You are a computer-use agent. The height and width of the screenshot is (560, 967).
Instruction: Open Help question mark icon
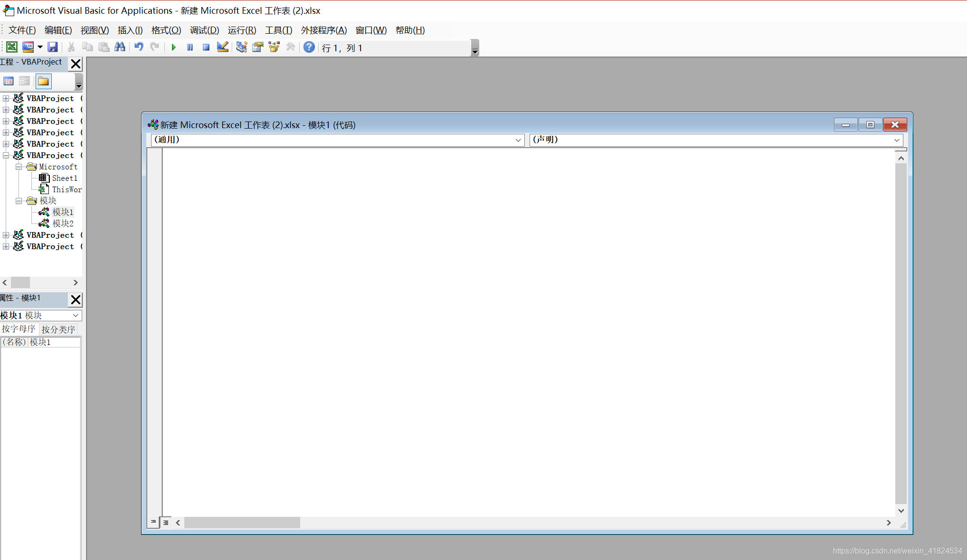coord(309,47)
